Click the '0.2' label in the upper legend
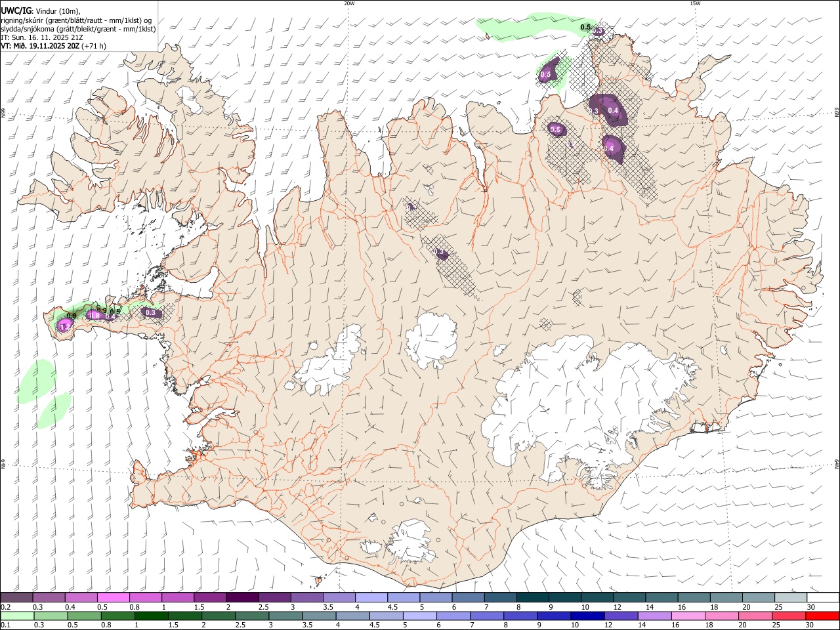840x630 pixels. tap(5, 607)
